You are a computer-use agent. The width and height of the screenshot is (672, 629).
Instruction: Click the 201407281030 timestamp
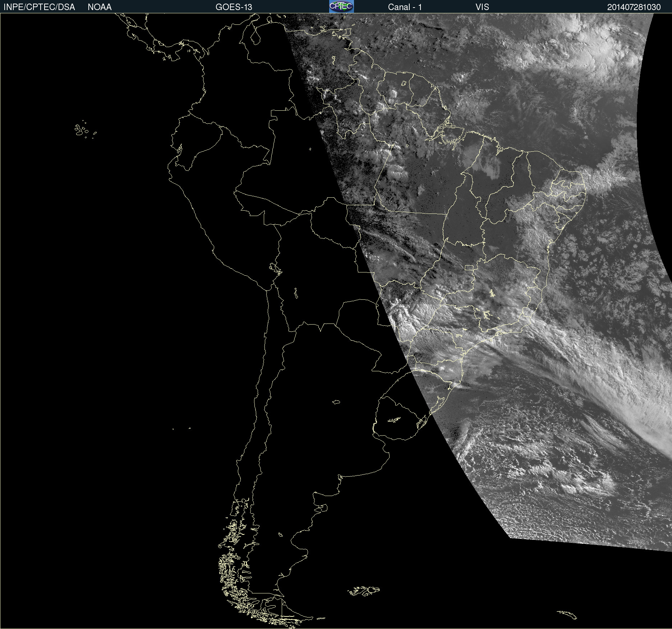point(634,7)
